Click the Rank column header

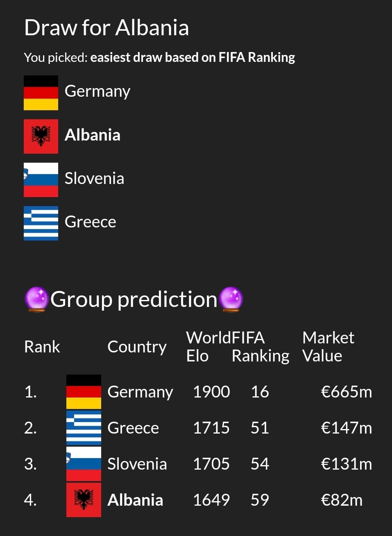tap(42, 347)
